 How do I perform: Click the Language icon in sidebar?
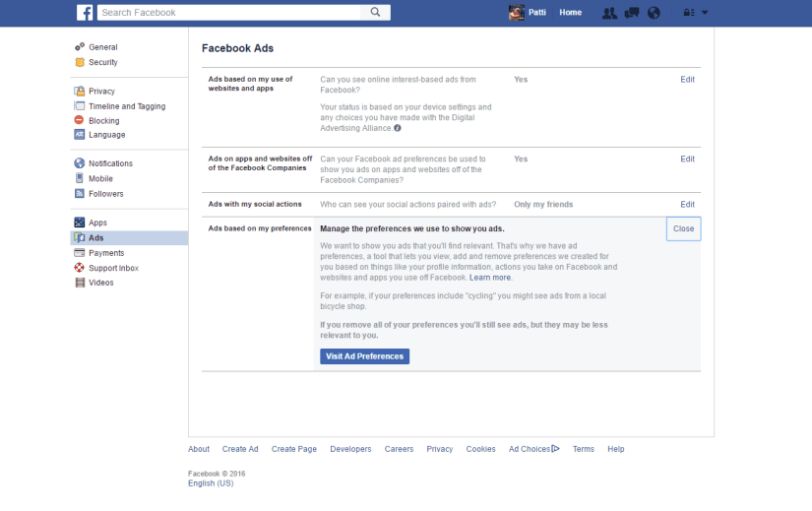pyautogui.click(x=80, y=135)
